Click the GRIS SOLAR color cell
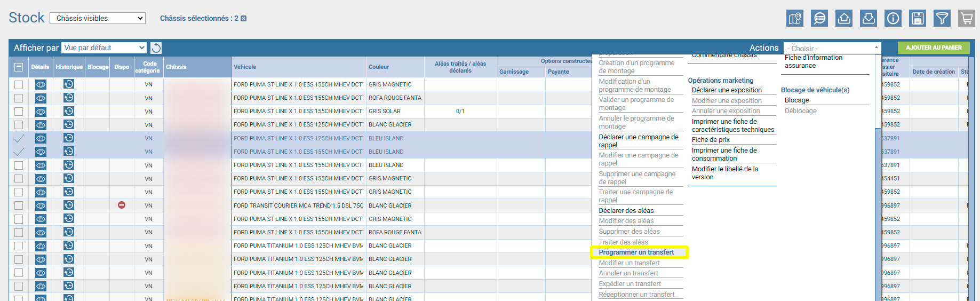This screenshot has height=301, width=980. [395, 112]
